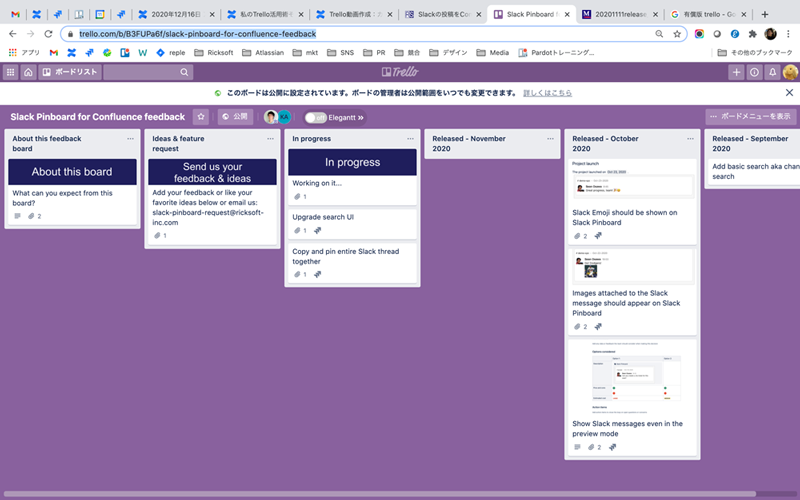The width and height of the screenshot is (800, 500).
Task: Open the Atlassian bookmarks folder
Action: pyautogui.click(x=263, y=53)
